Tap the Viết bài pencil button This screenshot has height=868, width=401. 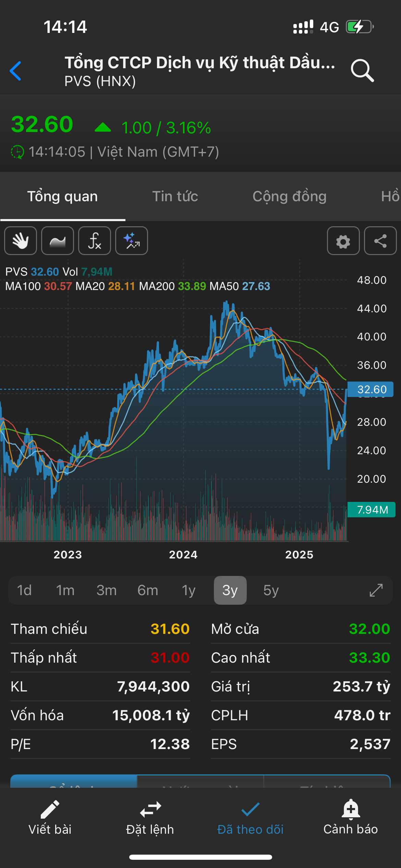point(50,818)
